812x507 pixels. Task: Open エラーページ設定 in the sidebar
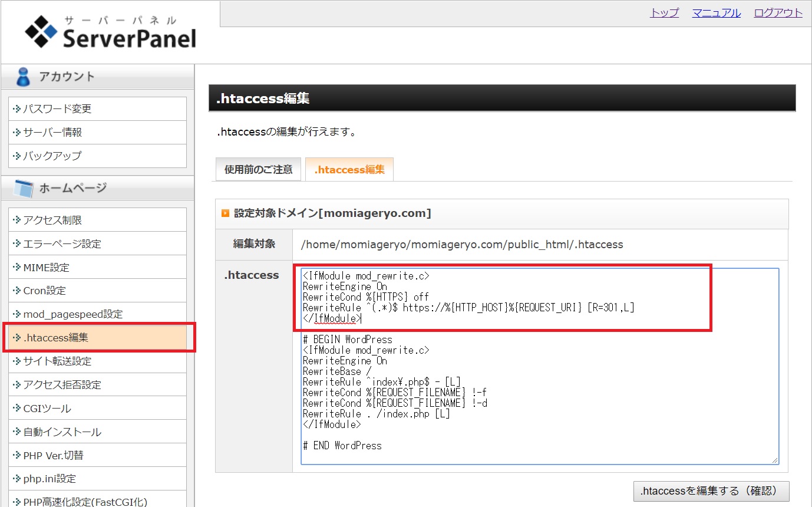pyautogui.click(x=98, y=243)
